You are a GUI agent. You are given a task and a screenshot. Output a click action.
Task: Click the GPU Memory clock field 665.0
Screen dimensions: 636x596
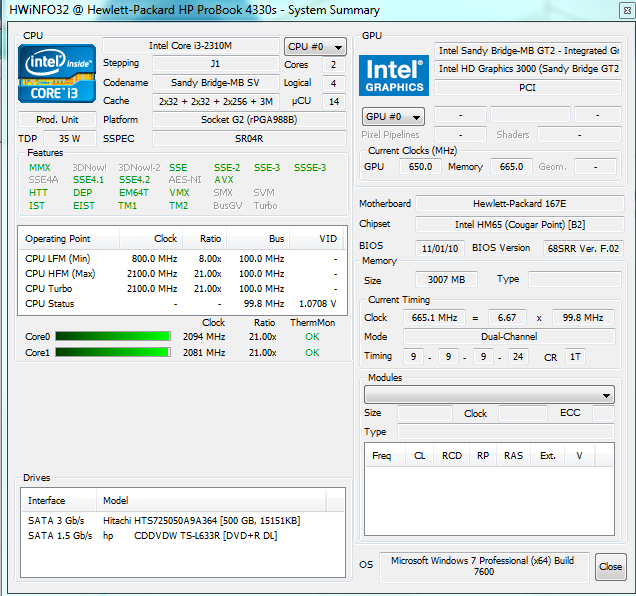pyautogui.click(x=511, y=167)
